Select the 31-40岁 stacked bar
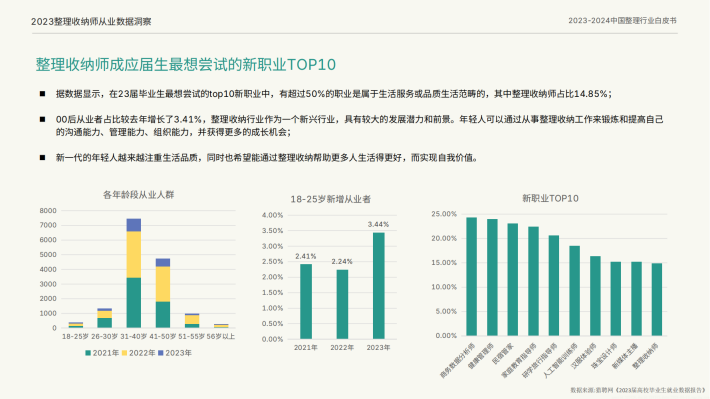This screenshot has width=710, height=399. pyautogui.click(x=134, y=273)
